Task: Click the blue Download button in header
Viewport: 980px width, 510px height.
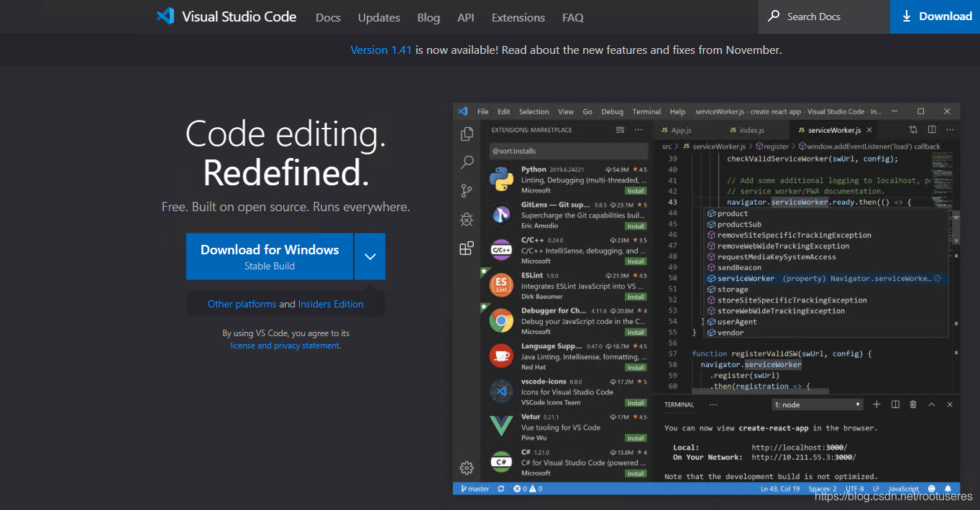Action: 935,17
